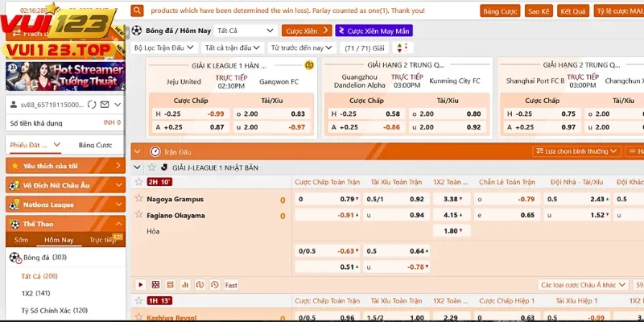Click Bảng Cược button in top bar

(x=500, y=11)
